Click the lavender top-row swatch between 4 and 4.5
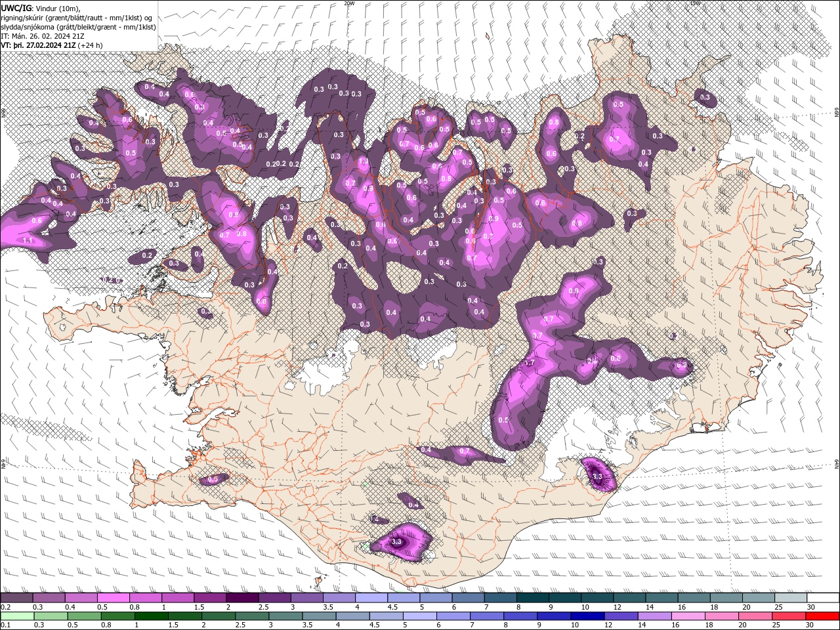 [371, 597]
